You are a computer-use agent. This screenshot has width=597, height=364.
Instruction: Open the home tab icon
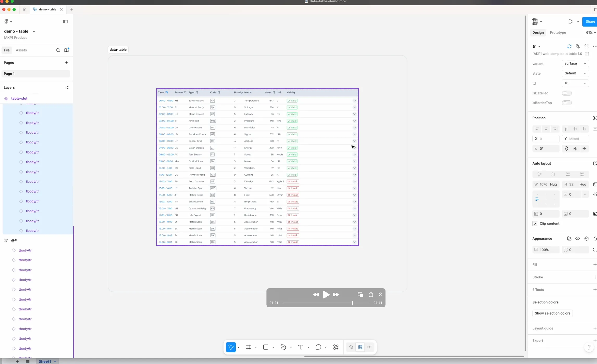click(25, 9)
